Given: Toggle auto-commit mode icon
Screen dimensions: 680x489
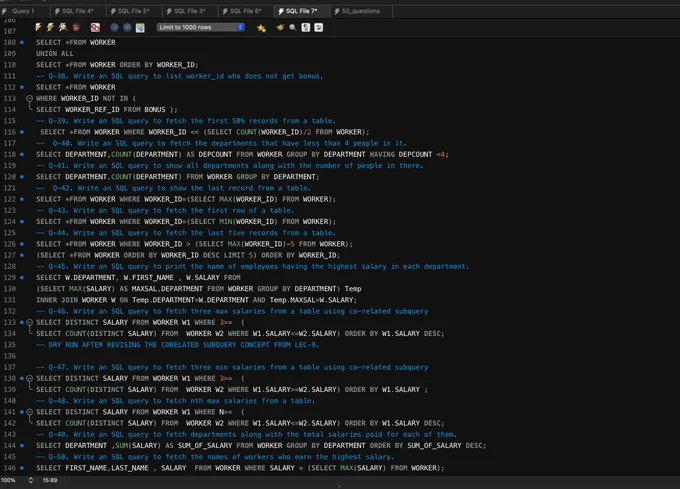Looking at the screenshot, I should point(140,27).
